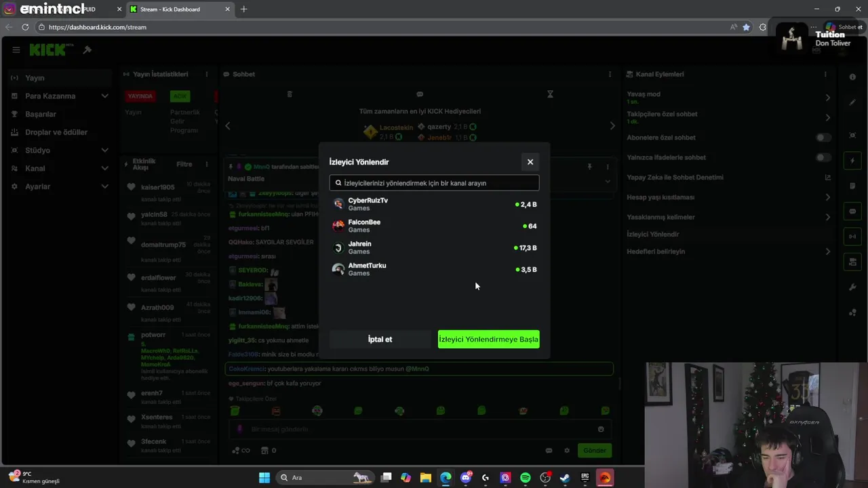Toggle Abonelere özel sohbet switch
This screenshot has width=868, height=488.
pyautogui.click(x=823, y=138)
